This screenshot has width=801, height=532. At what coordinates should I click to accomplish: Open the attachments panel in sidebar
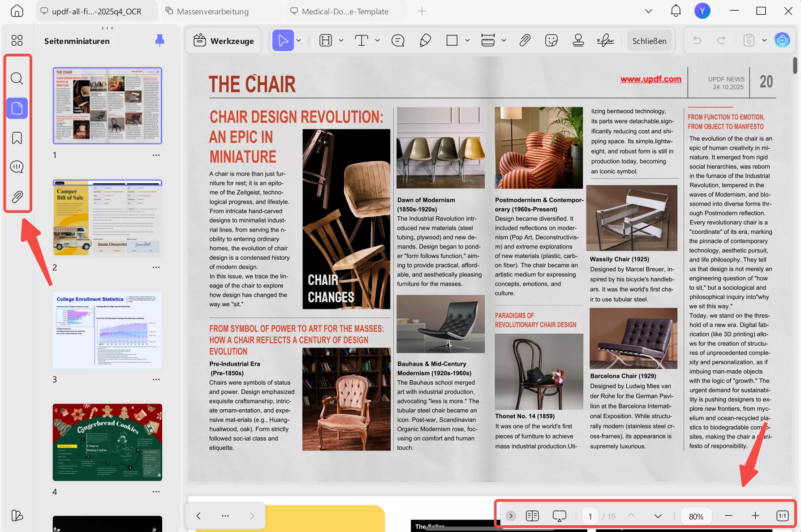pos(17,197)
